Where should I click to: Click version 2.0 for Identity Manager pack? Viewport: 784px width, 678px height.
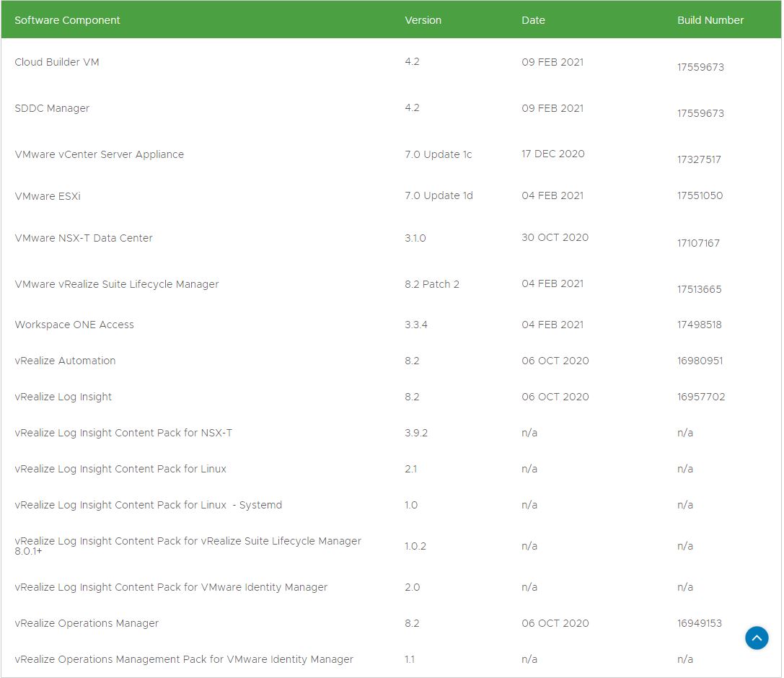[412, 587]
